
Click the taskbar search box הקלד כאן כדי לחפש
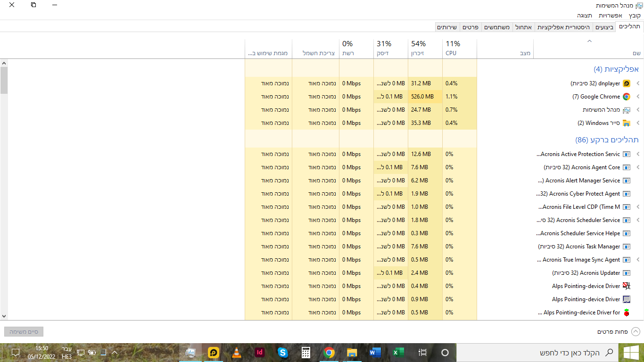pos(537,353)
